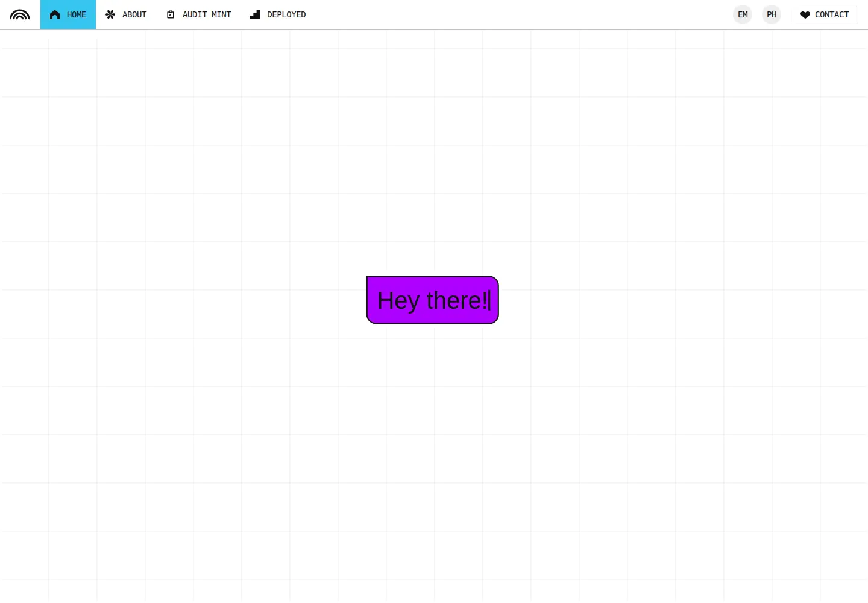The image size is (868, 603).
Task: Switch to the Audit Mint tab
Action: click(198, 14)
